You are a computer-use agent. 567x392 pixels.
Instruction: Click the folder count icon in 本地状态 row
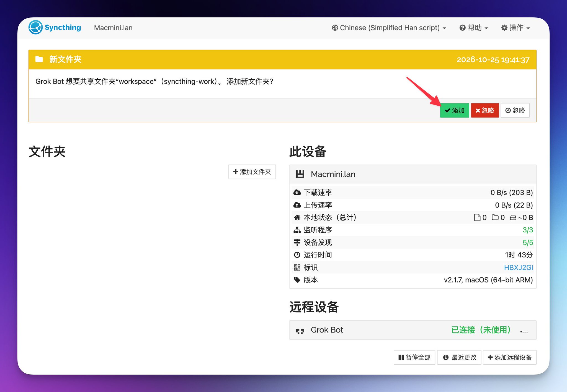point(495,217)
